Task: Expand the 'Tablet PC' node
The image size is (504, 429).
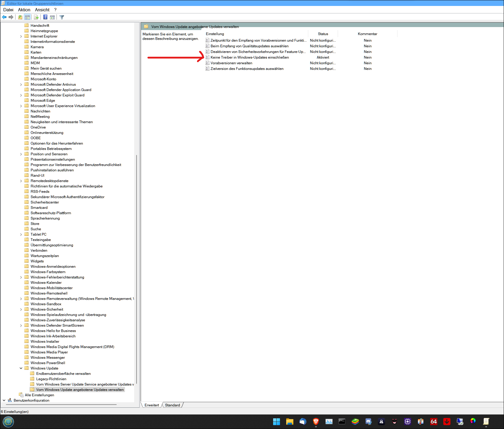Action: 21,234
